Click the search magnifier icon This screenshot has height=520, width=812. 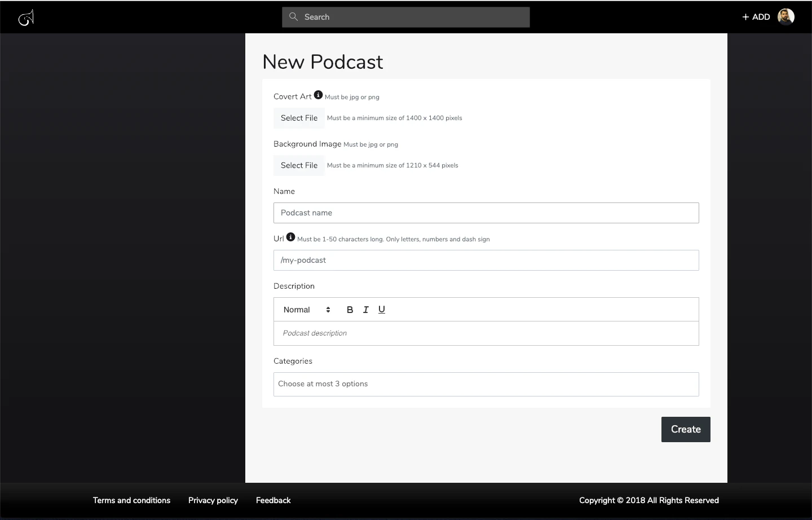tap(293, 17)
